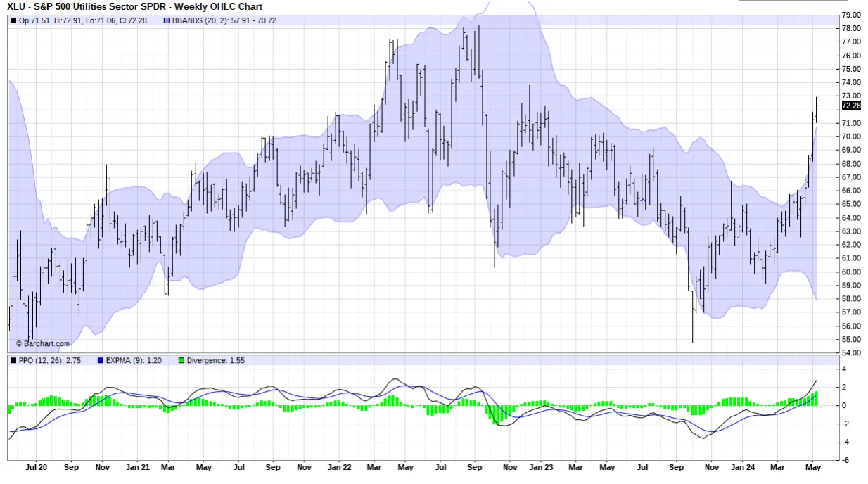This screenshot has width=868, height=484.
Task: Click the '© Barchart.com' attribution
Action: [43, 344]
